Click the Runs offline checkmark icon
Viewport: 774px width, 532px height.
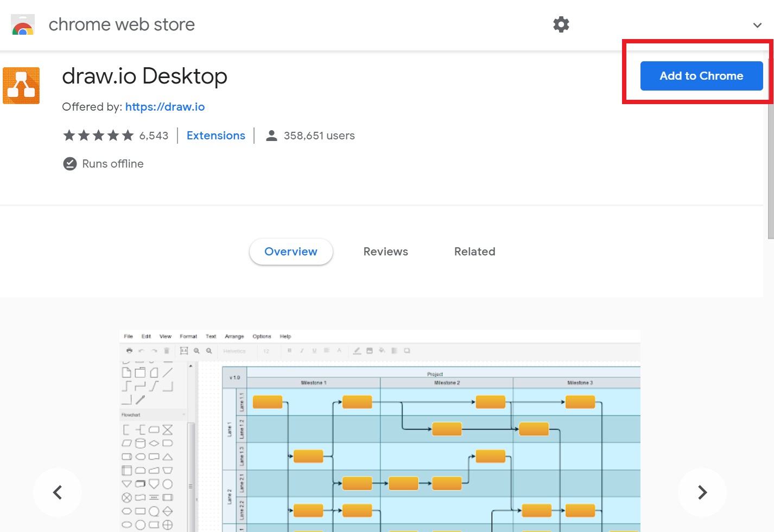(x=70, y=164)
